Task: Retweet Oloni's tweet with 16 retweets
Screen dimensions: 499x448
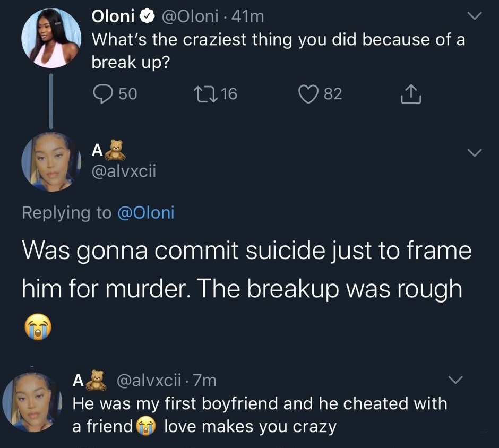Action: point(205,94)
